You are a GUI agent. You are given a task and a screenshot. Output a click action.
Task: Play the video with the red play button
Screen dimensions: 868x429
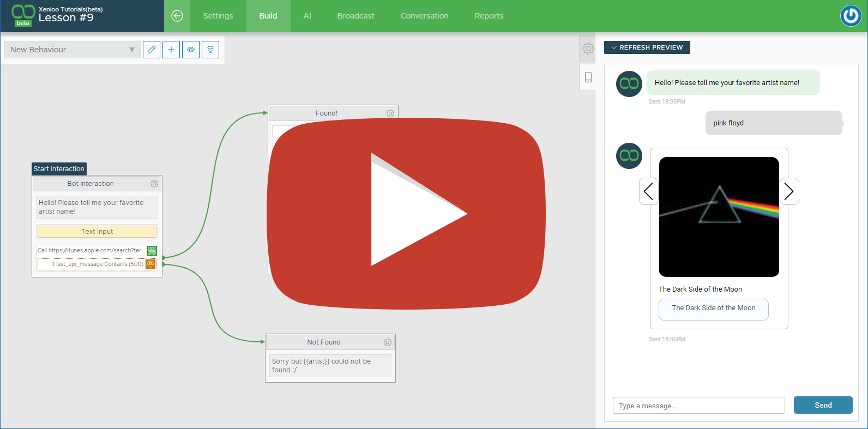[406, 214]
